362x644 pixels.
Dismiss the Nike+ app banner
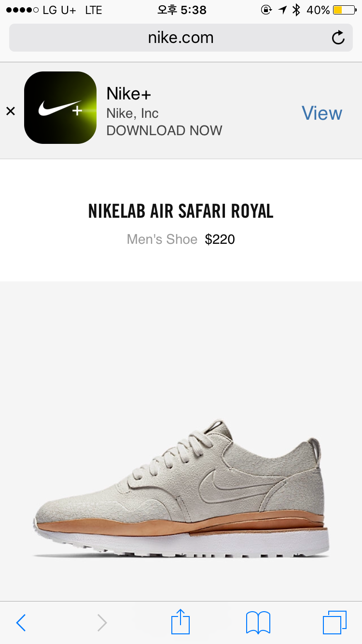(10, 112)
